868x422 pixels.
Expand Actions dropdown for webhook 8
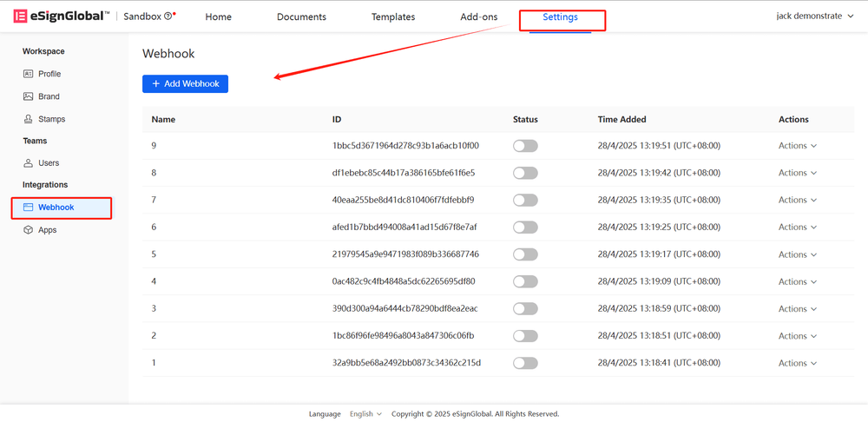click(x=798, y=173)
